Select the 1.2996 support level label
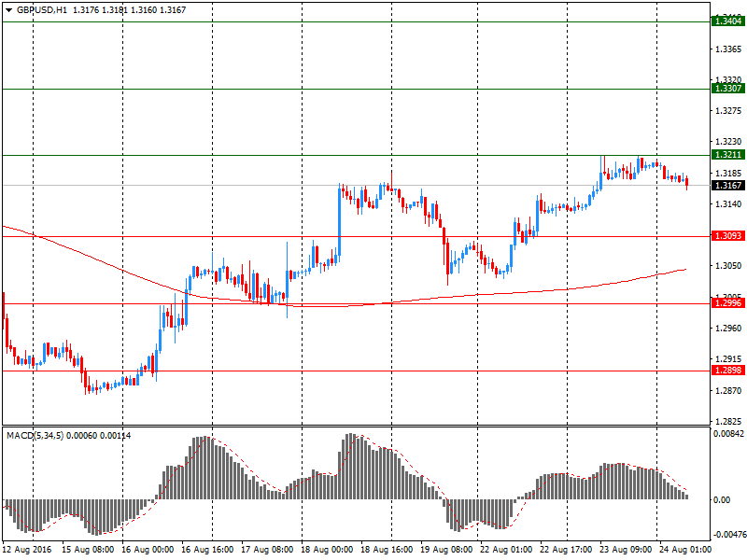The width and height of the screenshot is (747, 560). [x=728, y=302]
